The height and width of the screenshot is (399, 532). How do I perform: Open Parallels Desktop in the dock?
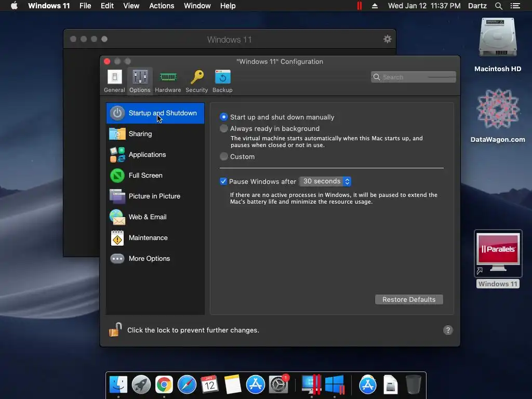click(x=311, y=385)
